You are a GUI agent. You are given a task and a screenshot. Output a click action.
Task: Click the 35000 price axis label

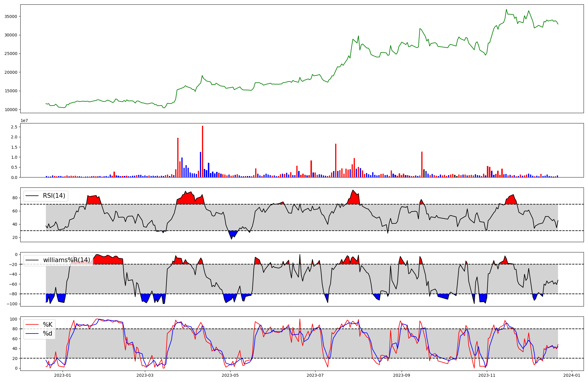pyautogui.click(x=11, y=16)
